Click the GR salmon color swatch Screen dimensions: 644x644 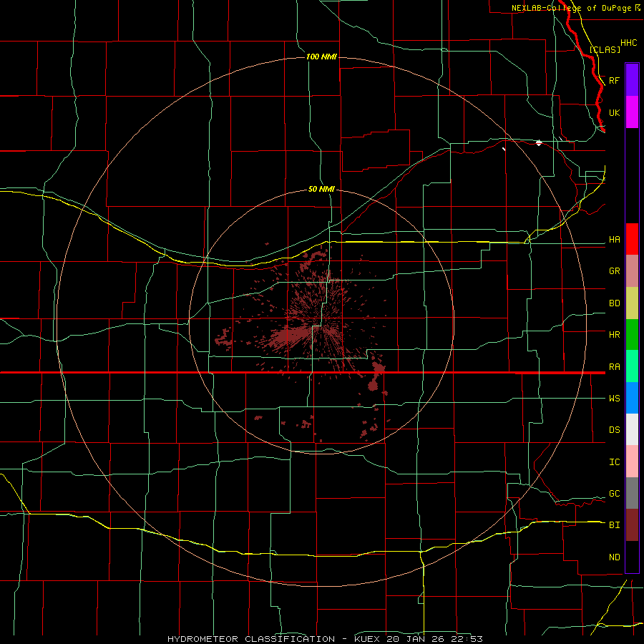pos(632,270)
